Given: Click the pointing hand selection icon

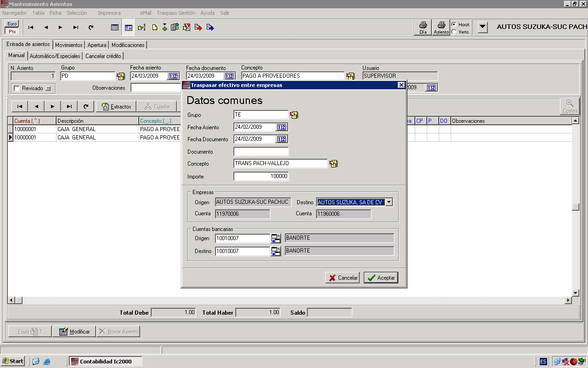Looking at the screenshot, I should coord(141,28).
